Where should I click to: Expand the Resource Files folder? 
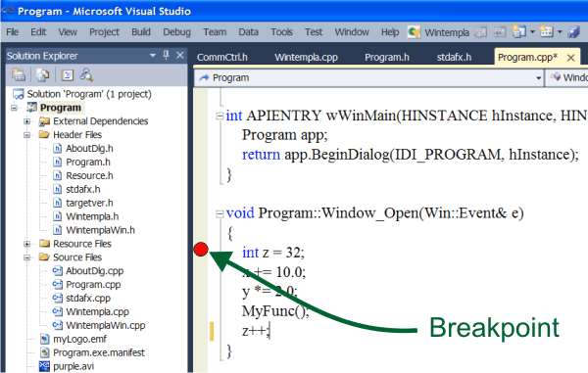click(x=27, y=244)
